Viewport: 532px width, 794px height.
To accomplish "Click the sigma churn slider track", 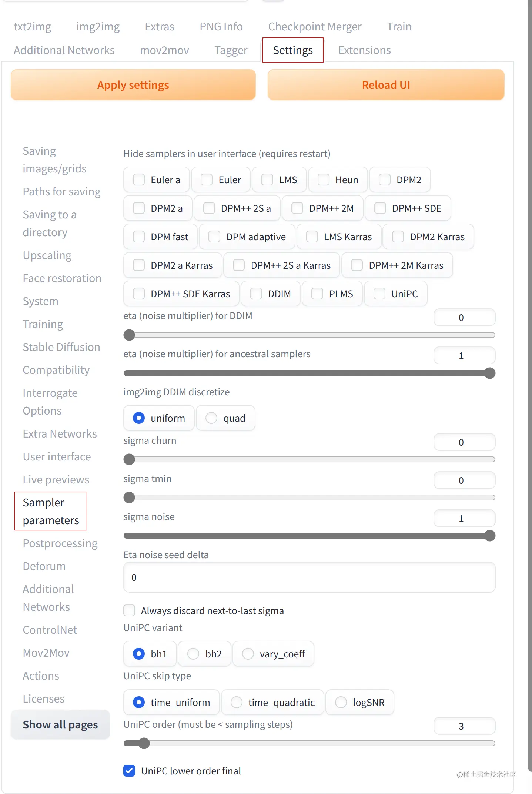I will 309,459.
